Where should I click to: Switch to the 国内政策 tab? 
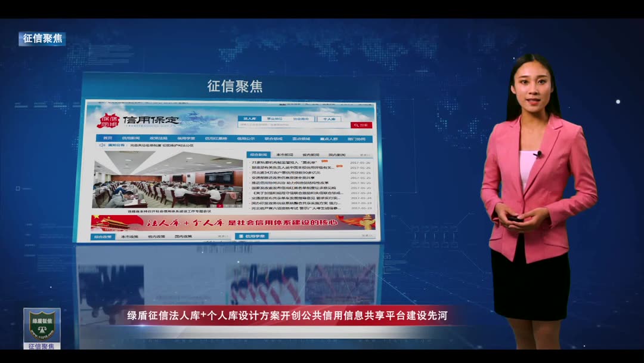click(x=184, y=236)
